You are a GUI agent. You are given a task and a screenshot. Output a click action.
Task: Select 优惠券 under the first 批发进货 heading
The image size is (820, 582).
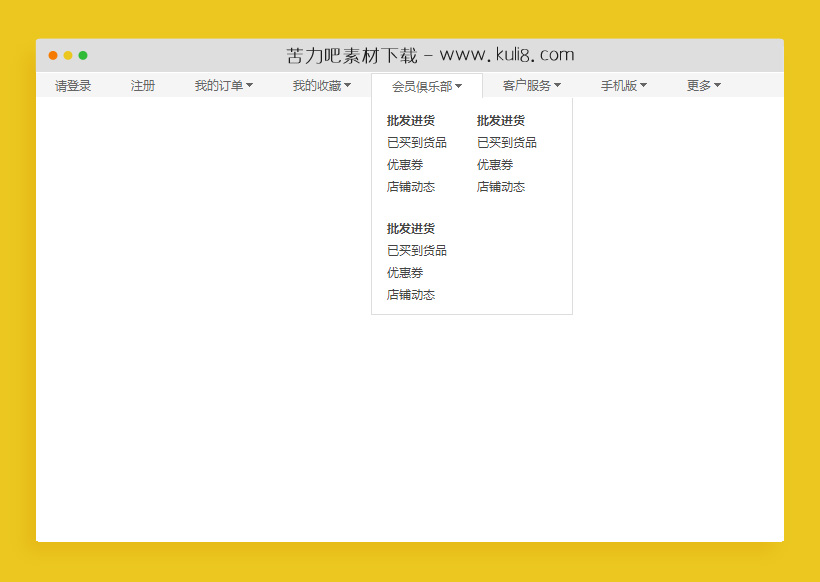[404, 164]
